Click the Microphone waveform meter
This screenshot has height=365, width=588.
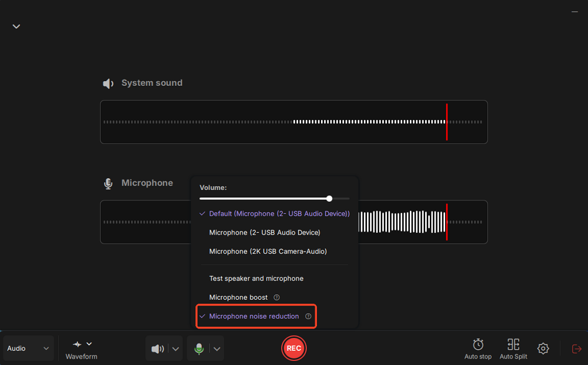point(293,222)
